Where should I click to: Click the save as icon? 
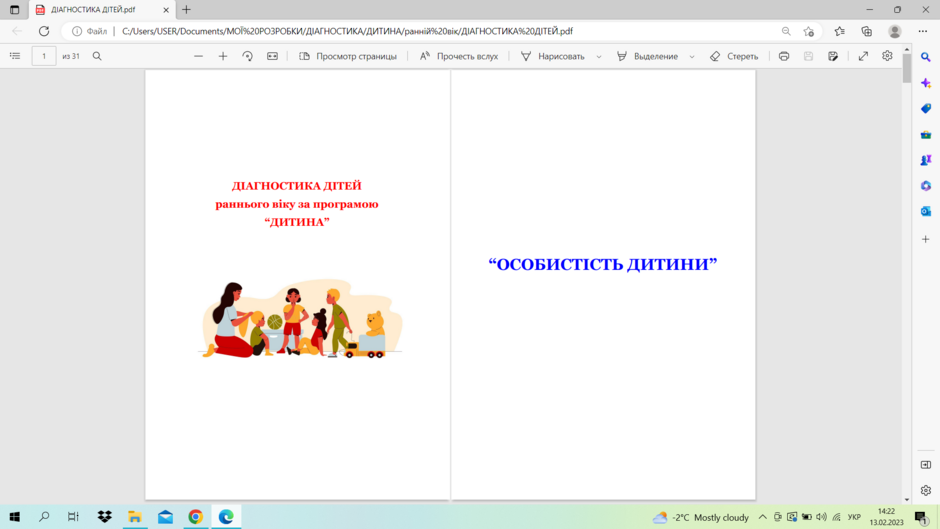tap(833, 56)
